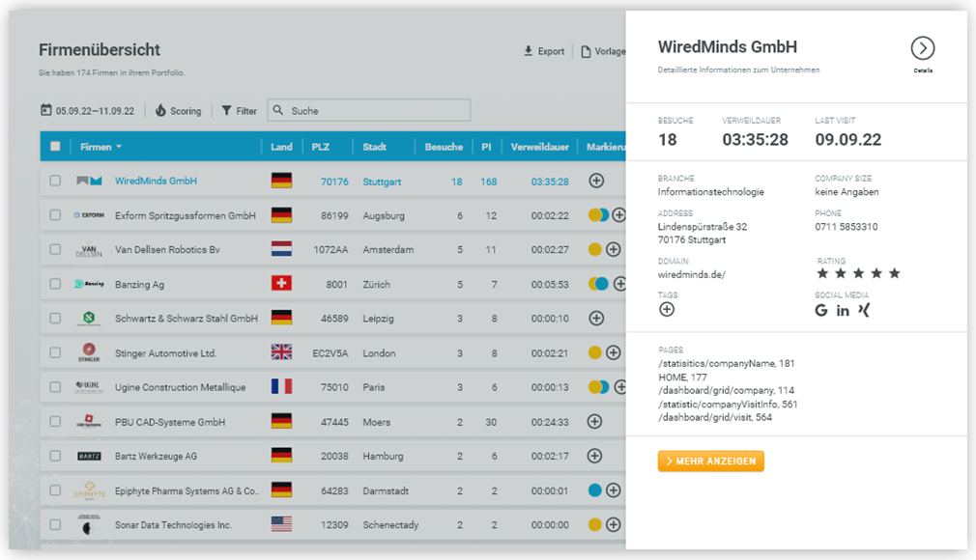The width and height of the screenshot is (976, 560).
Task: Open the Xing social media icon
Action: click(864, 310)
